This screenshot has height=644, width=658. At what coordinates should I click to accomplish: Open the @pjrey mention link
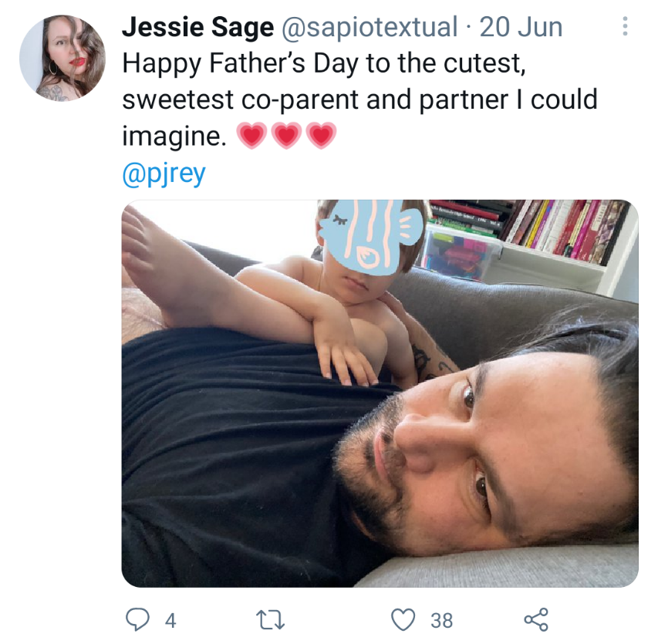[x=164, y=174]
